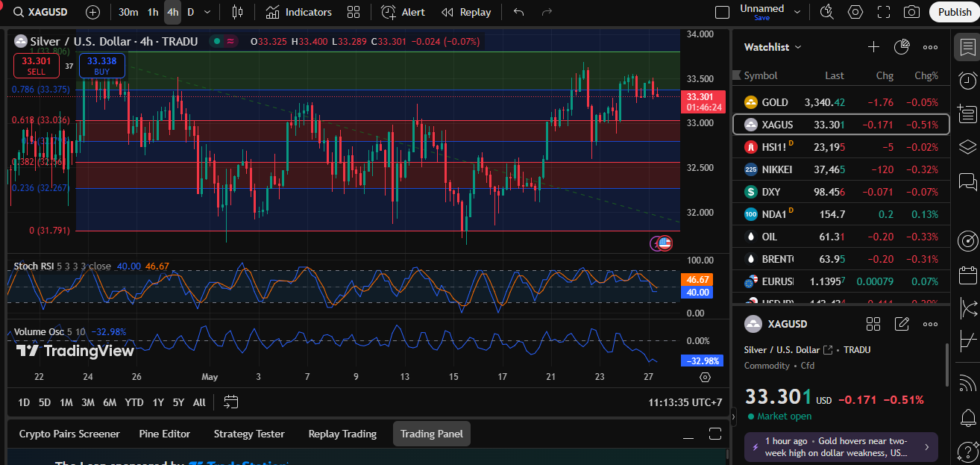Open the Indicators menu
980x465 pixels.
[x=299, y=12]
